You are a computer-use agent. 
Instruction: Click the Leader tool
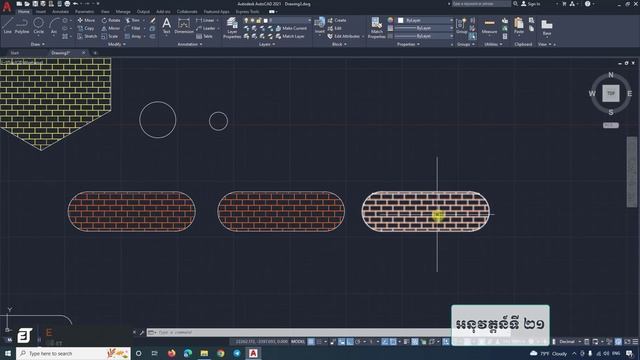click(x=206, y=28)
